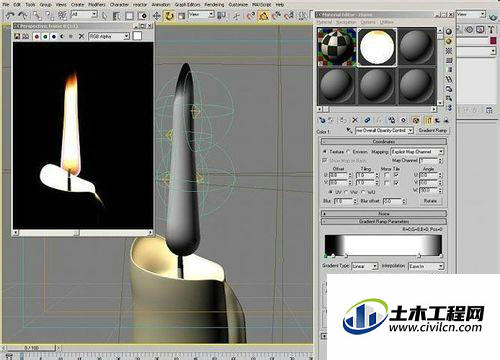Open the Gradient Type dropdown

[365, 266]
